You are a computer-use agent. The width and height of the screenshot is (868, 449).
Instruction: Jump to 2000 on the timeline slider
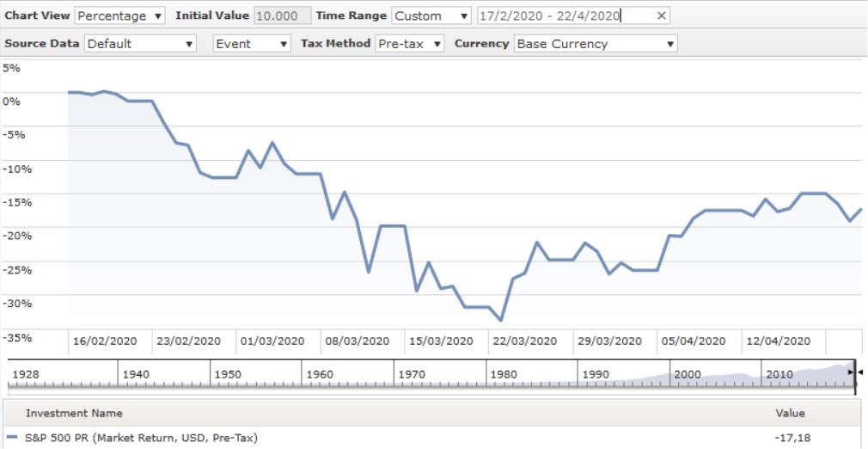688,375
